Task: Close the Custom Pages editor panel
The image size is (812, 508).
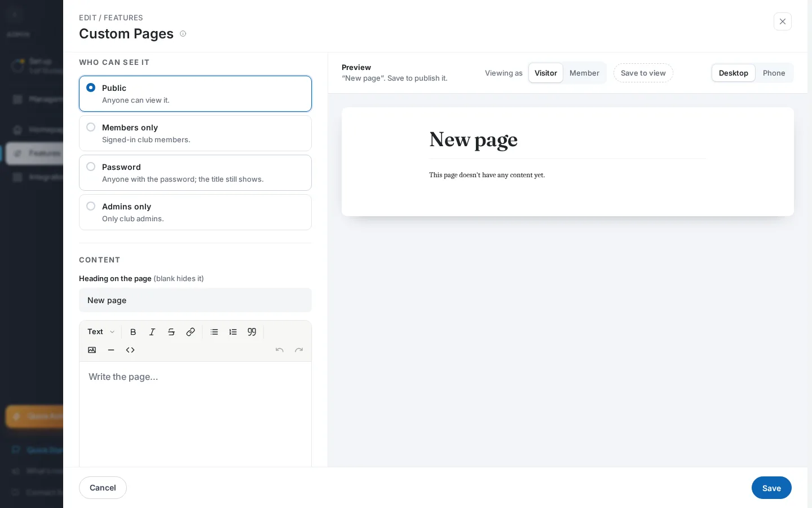Action: [x=783, y=21]
